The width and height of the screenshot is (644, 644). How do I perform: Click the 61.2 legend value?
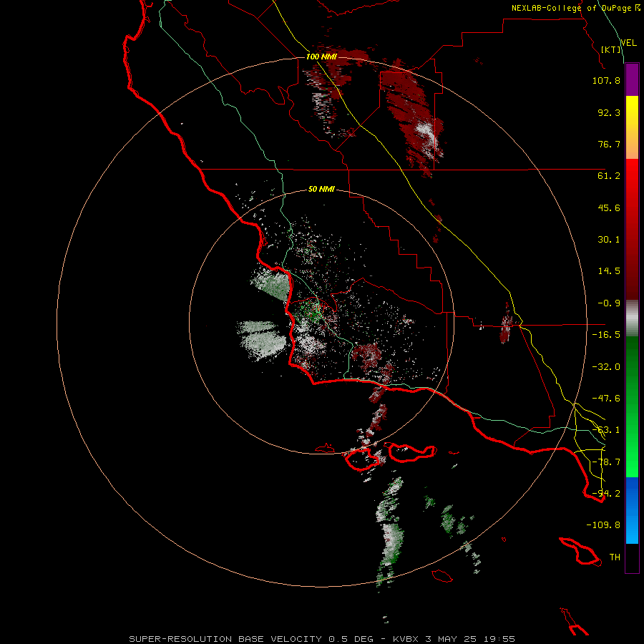tap(609, 176)
